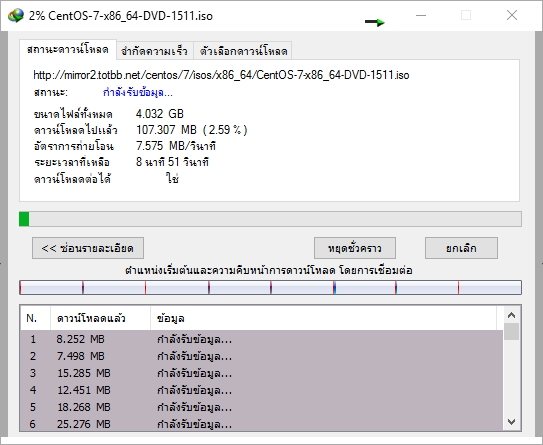Click the green arrow icon in title bar

click(375, 22)
